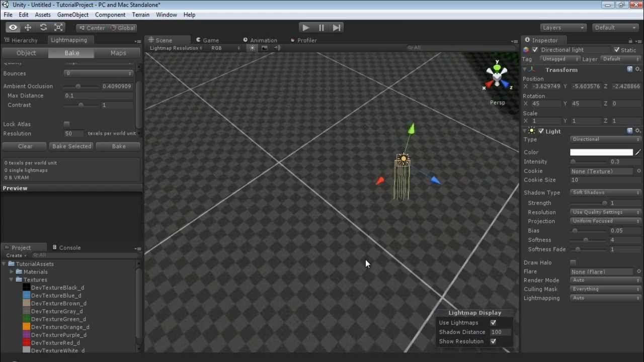
Task: Start Play mode
Action: [x=305, y=28]
